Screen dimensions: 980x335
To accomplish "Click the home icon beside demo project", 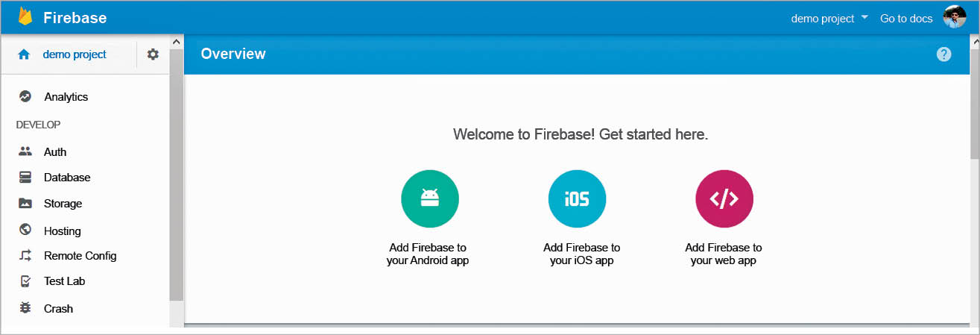I will pos(24,54).
